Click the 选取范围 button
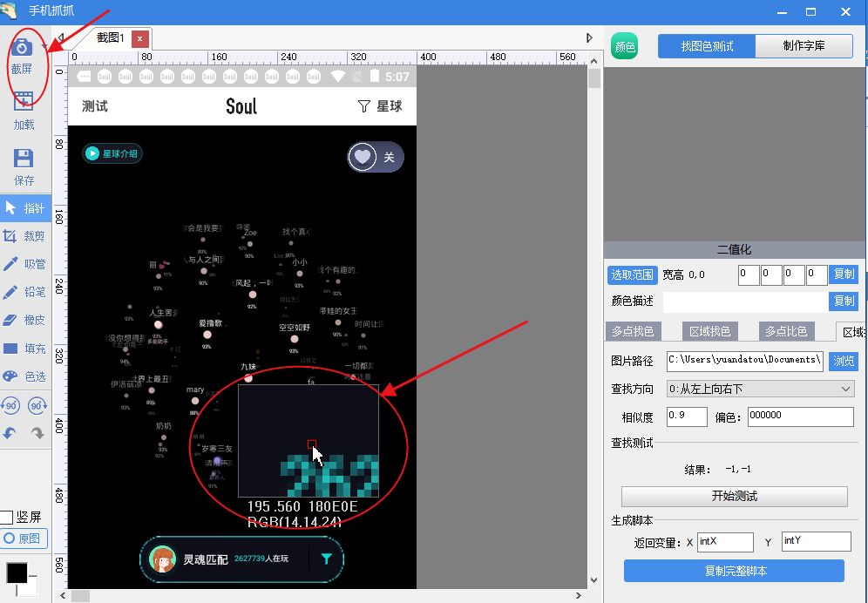The width and height of the screenshot is (868, 603). (x=632, y=274)
